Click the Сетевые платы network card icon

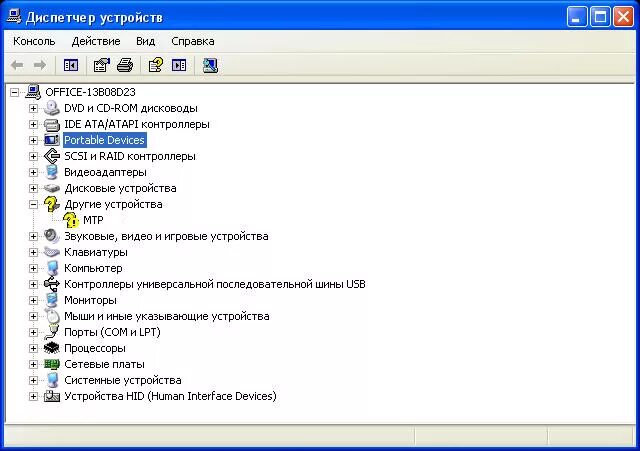point(52,364)
